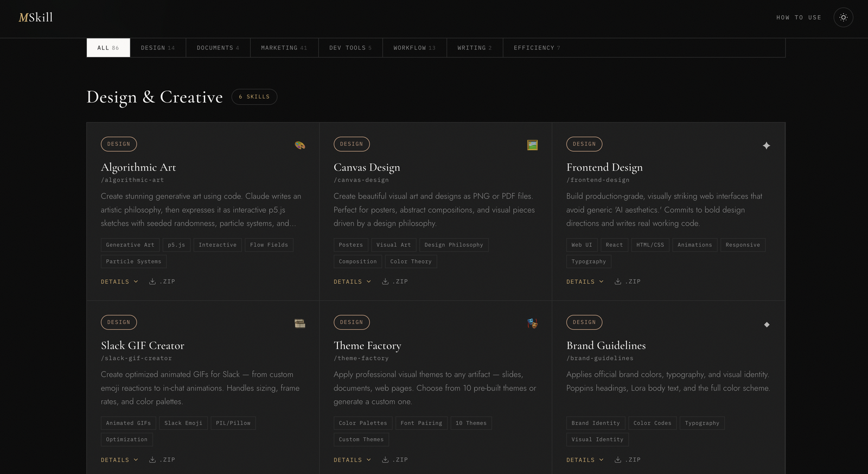Download Slack GIF Creator .ZIP
This screenshot has width=868, height=474.
pyautogui.click(x=162, y=460)
